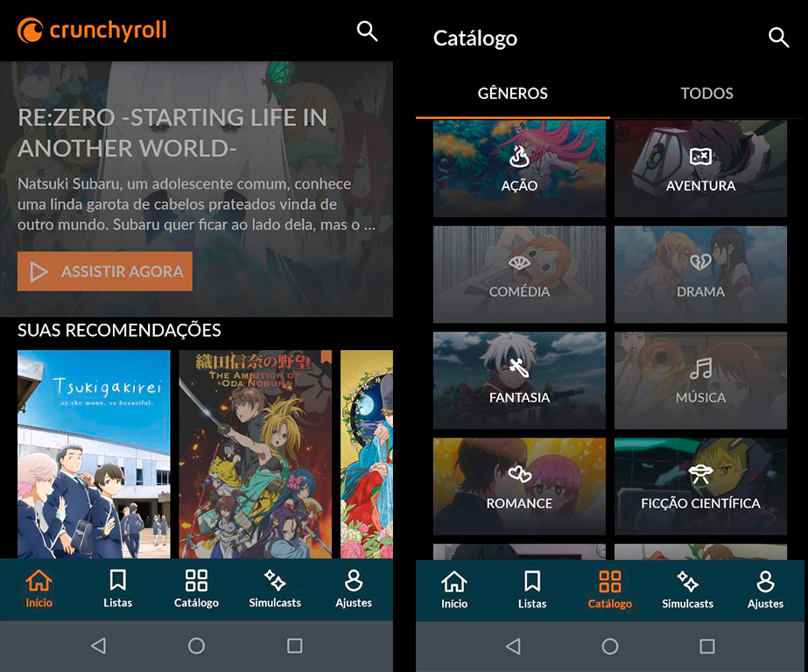
Task: Open the Tsukigakirei recommendation poster
Action: 94,454
